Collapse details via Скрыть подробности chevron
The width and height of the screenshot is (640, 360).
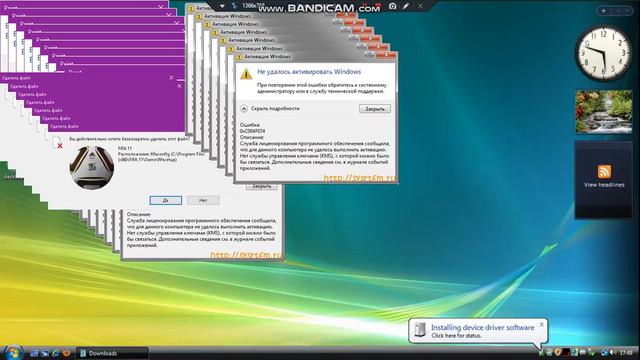[244, 109]
